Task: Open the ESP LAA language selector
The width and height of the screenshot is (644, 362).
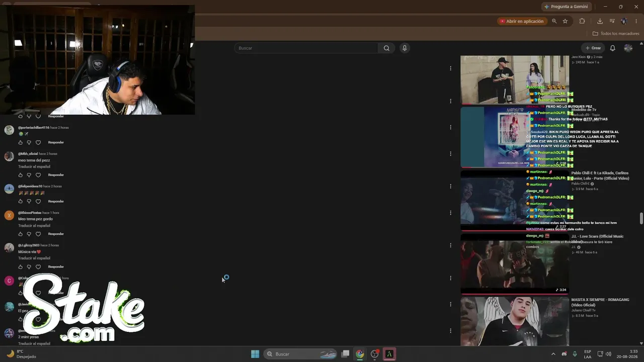Action: (588, 354)
